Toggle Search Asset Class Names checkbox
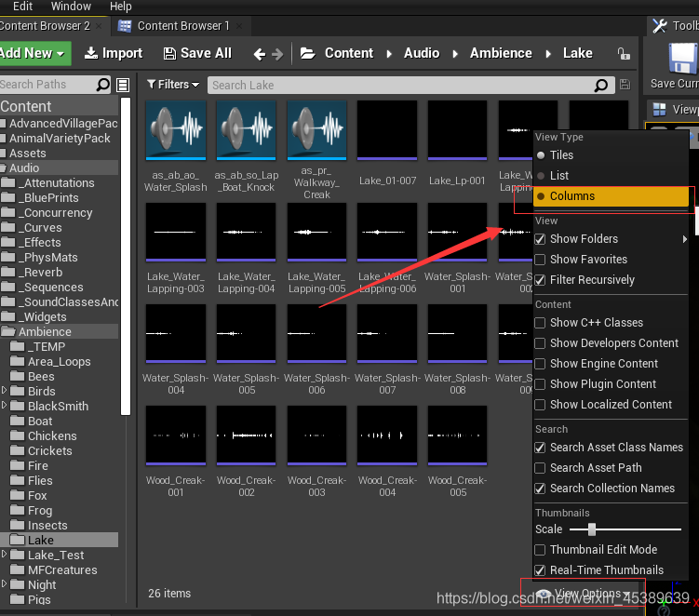Screen dimensions: 699x616 [540, 448]
